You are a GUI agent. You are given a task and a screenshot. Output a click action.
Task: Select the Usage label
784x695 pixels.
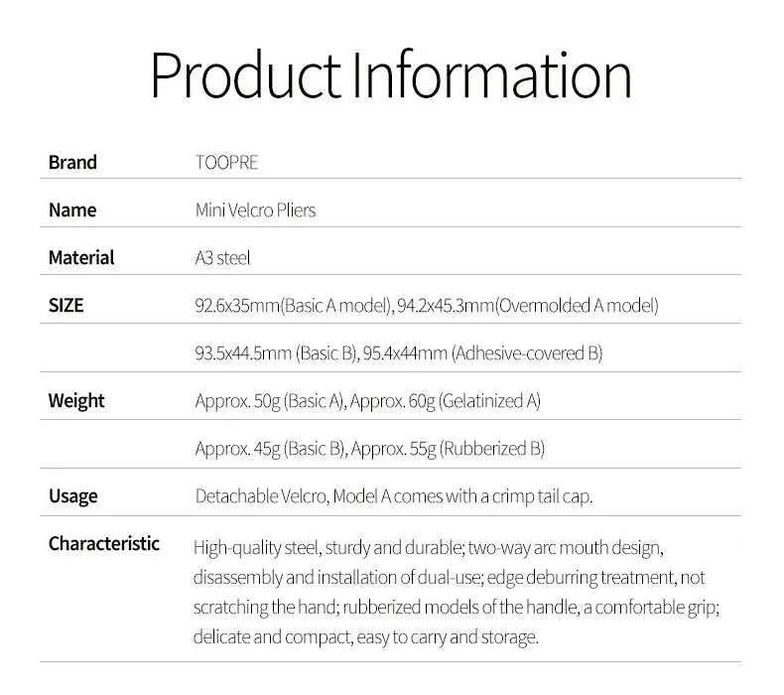pos(73,496)
